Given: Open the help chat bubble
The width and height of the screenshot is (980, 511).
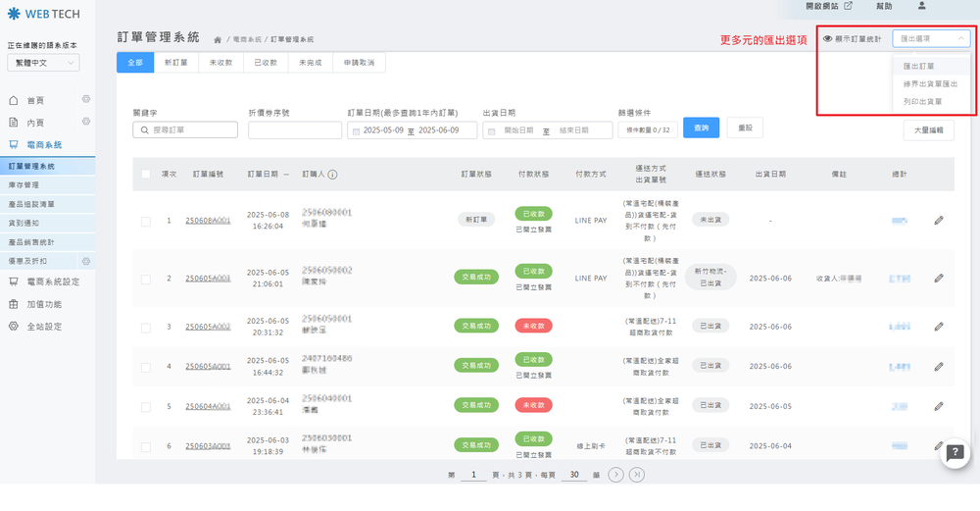Looking at the screenshot, I should (955, 453).
